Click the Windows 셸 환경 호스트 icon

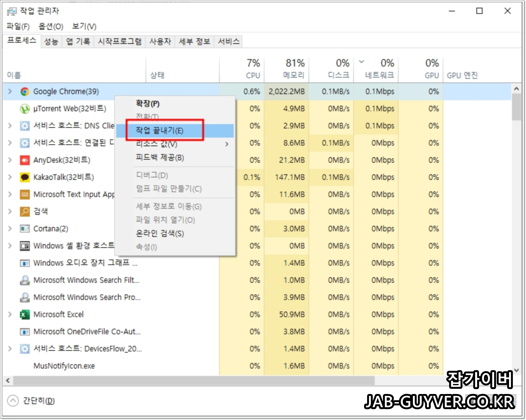tap(25, 246)
